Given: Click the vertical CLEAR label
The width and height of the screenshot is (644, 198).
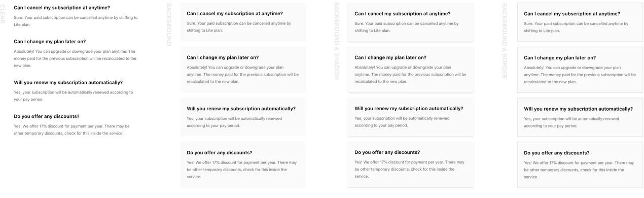Looking at the screenshot, I should point(3,14).
